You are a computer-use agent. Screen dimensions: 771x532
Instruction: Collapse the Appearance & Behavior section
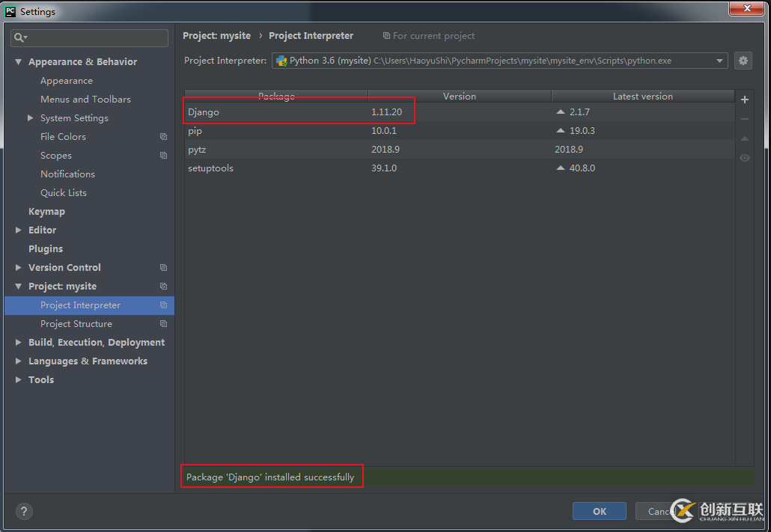[19, 62]
